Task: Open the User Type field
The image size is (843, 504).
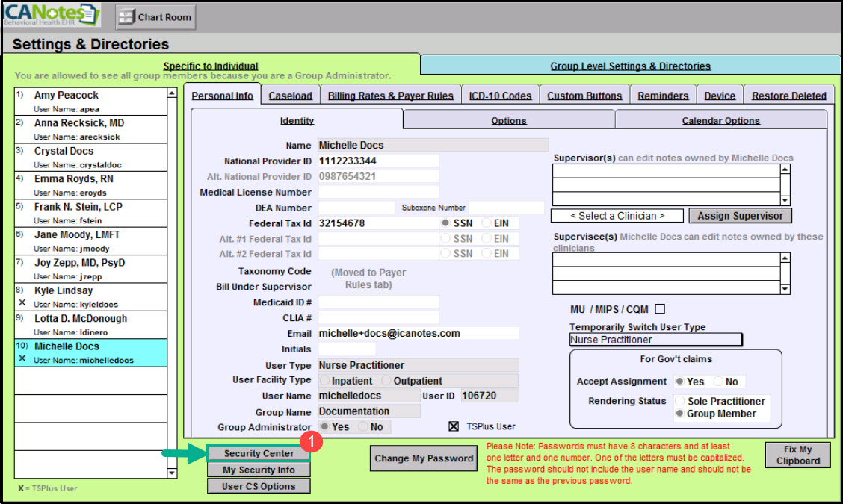Action: (x=418, y=365)
